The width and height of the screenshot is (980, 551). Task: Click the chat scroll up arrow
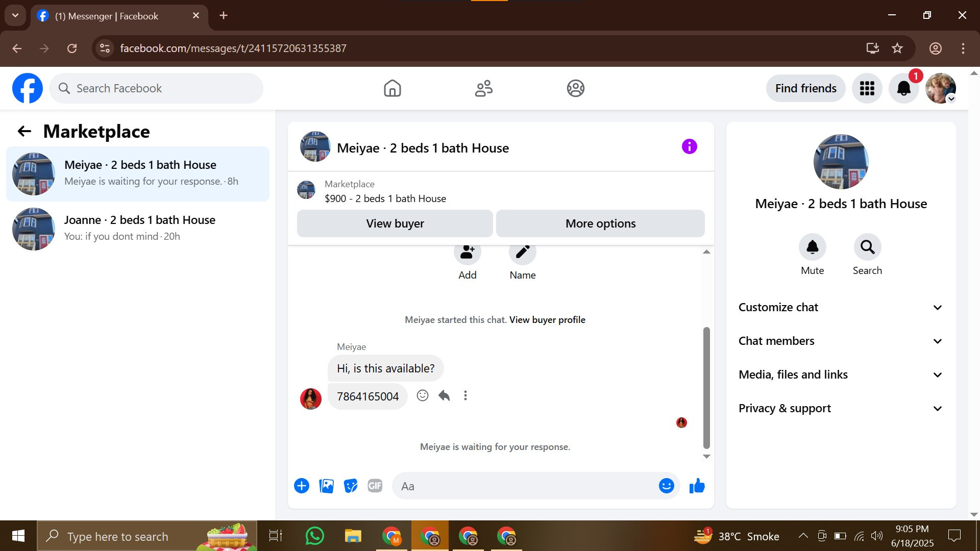coord(706,252)
